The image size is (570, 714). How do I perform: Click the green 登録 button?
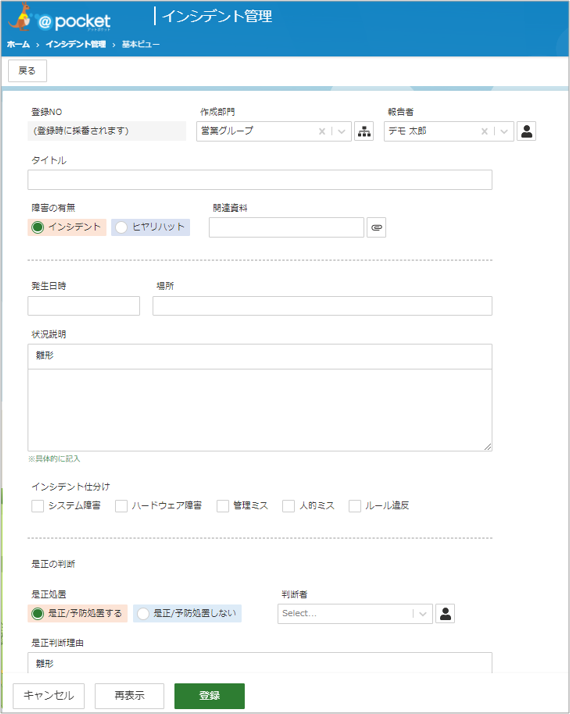(209, 695)
